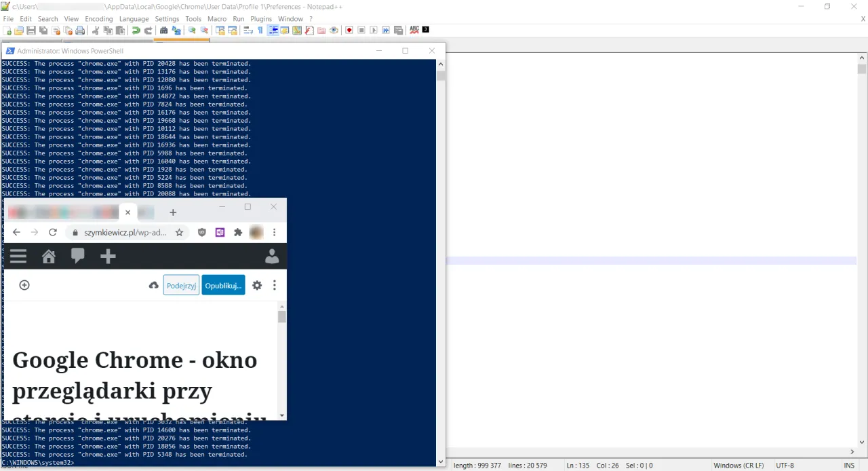Image resolution: width=868 pixels, height=471 pixels.
Task: Open Gutenberg editor settings gear
Action: click(x=256, y=285)
